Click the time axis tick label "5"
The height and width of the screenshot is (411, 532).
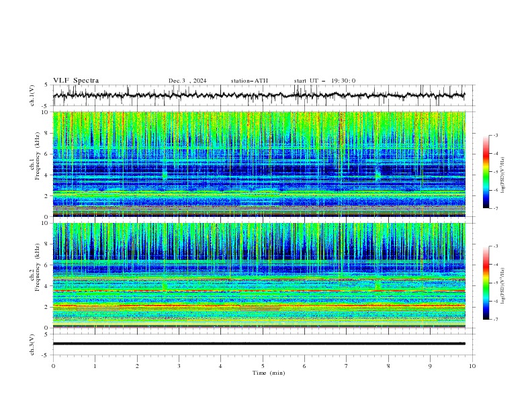pyautogui.click(x=263, y=366)
